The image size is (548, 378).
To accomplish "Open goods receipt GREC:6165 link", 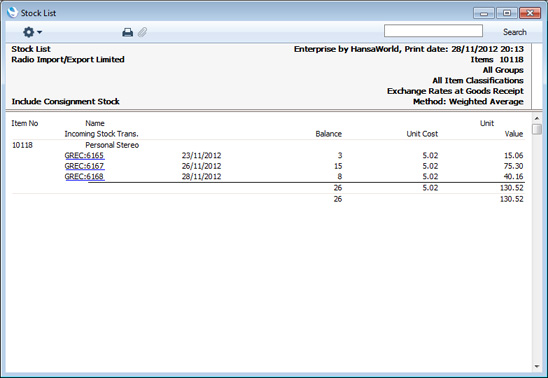I will tap(84, 155).
